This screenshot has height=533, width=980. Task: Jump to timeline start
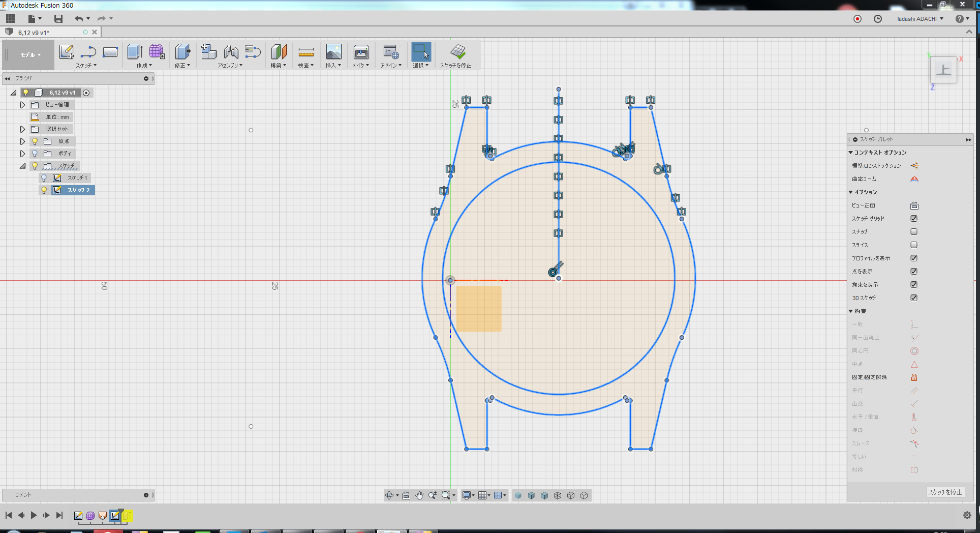9,515
